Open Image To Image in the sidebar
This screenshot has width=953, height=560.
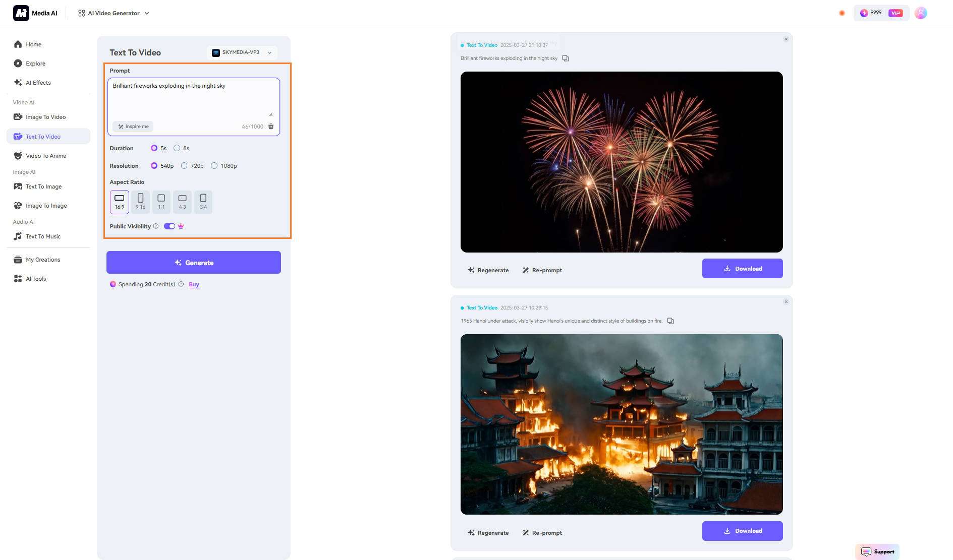click(48, 206)
